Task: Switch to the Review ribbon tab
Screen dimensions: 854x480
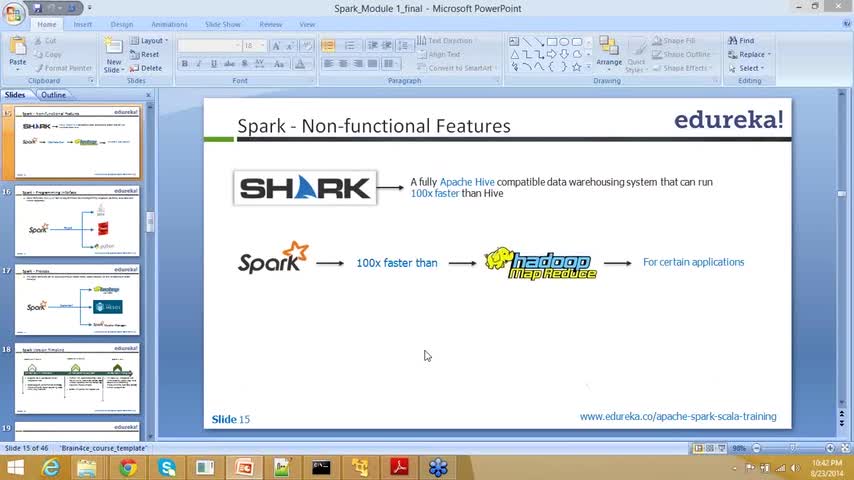Action: click(270, 25)
